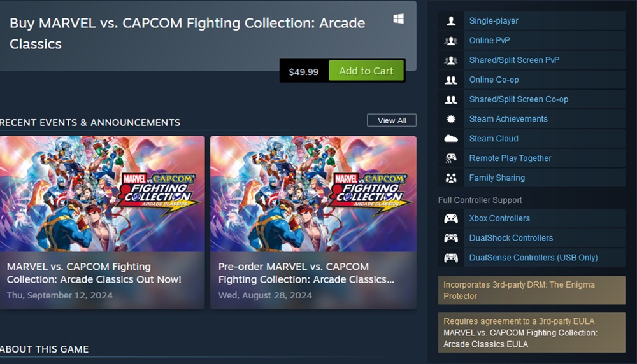Click the Shared/Split Screen PvP icon
The height and width of the screenshot is (364, 637).
[x=451, y=60]
